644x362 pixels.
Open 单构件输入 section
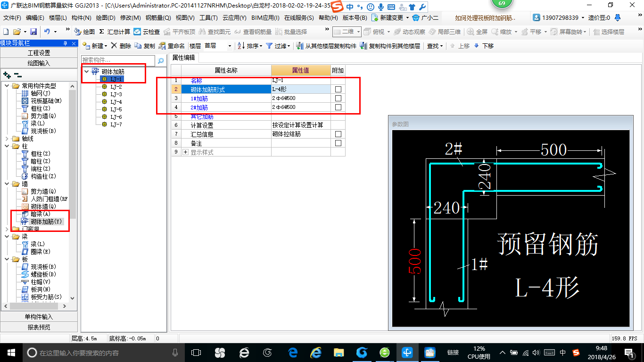[x=39, y=317]
